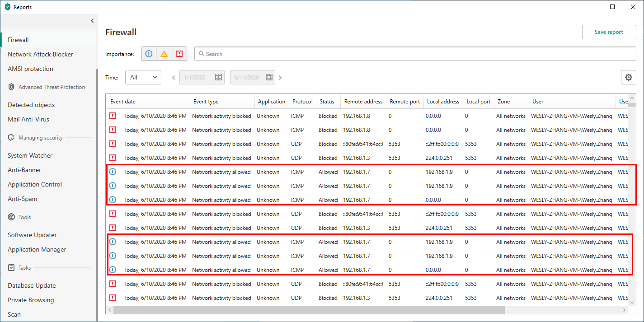Screen dimensions: 644x322
Task: Sort by the Local port column header
Action: [479, 102]
